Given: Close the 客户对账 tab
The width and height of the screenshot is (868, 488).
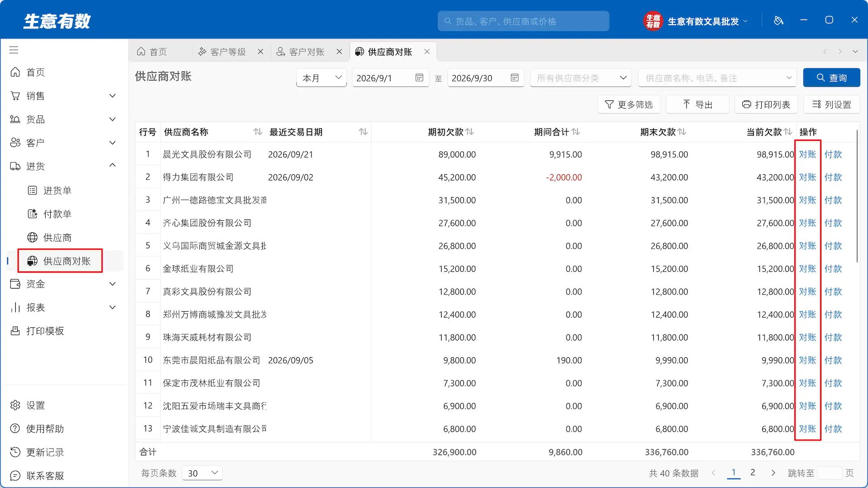Looking at the screenshot, I should [339, 52].
